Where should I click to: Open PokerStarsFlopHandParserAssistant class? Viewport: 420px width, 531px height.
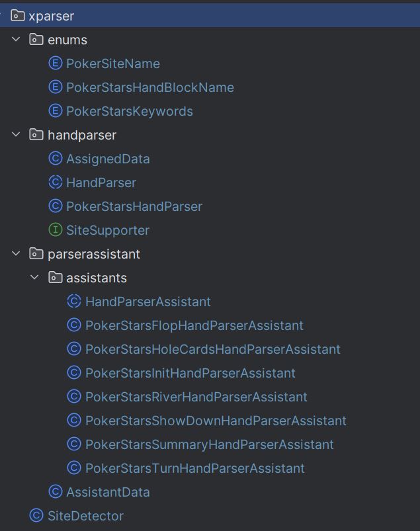(194, 325)
